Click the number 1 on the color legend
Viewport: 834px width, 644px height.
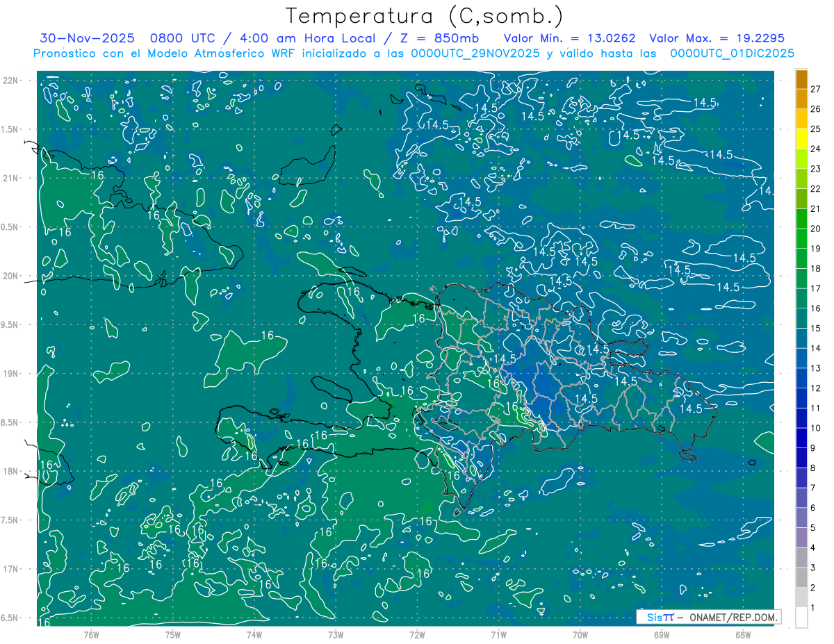click(x=814, y=607)
